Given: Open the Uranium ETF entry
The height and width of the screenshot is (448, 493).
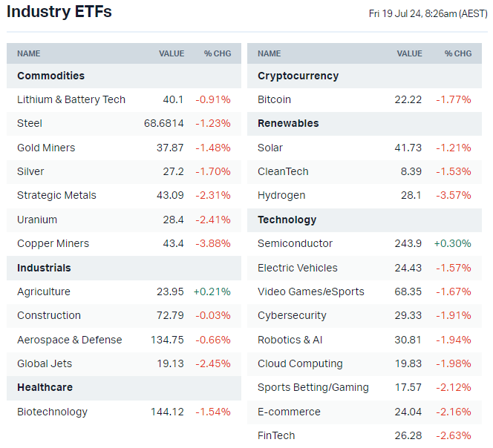Looking at the screenshot, I should (37, 220).
